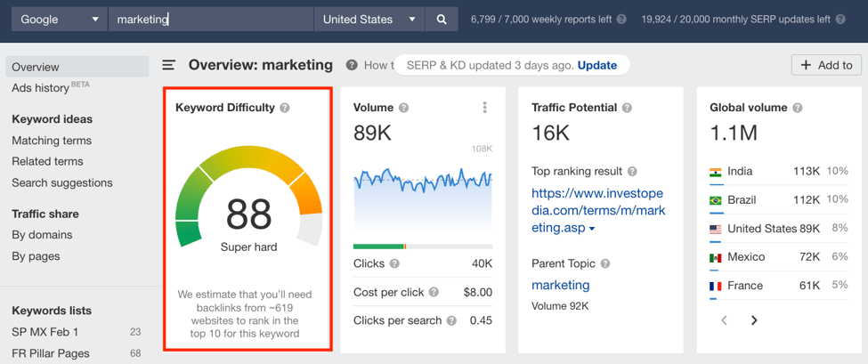Screen dimensions: 868x364
Task: Open the United States country dropdown
Action: (369, 20)
